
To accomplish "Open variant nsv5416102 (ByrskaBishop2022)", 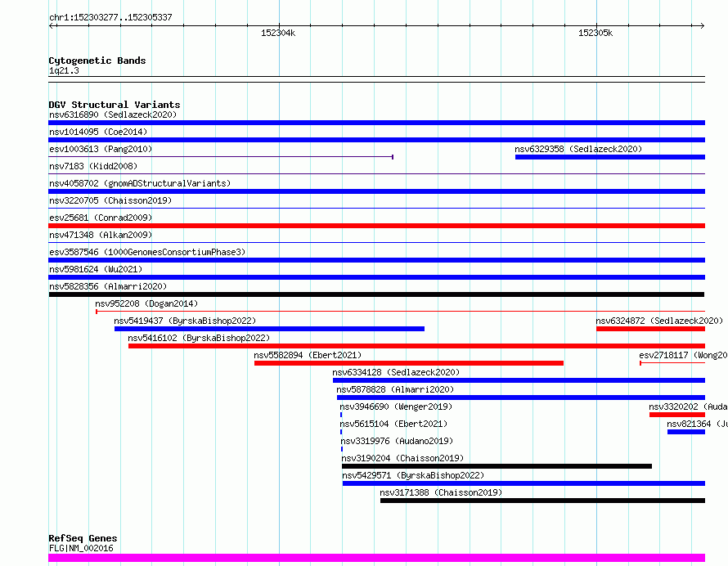I will tap(199, 338).
